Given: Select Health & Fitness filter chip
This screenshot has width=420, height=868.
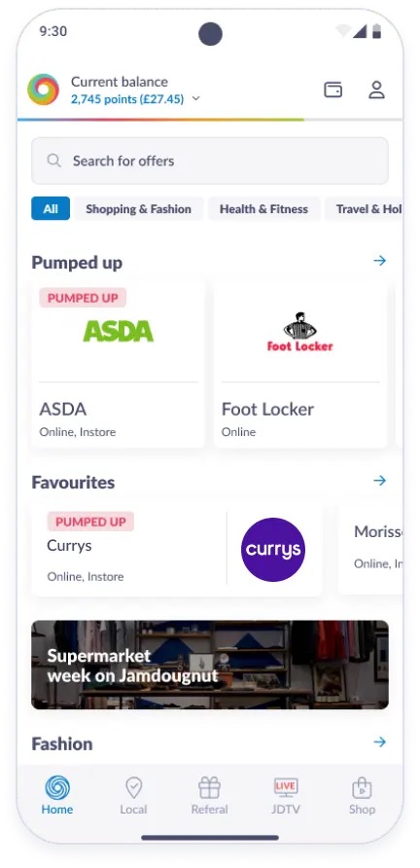Looking at the screenshot, I should click(x=263, y=208).
